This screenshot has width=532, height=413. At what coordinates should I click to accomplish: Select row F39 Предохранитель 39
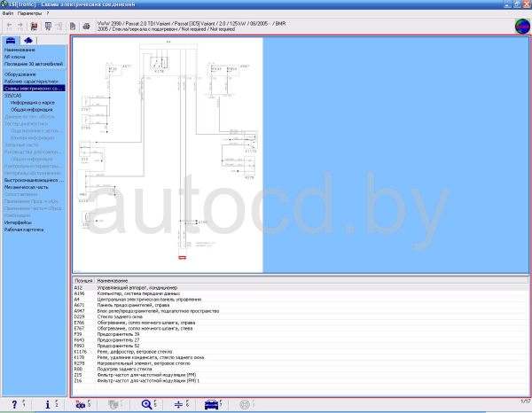coord(301,334)
